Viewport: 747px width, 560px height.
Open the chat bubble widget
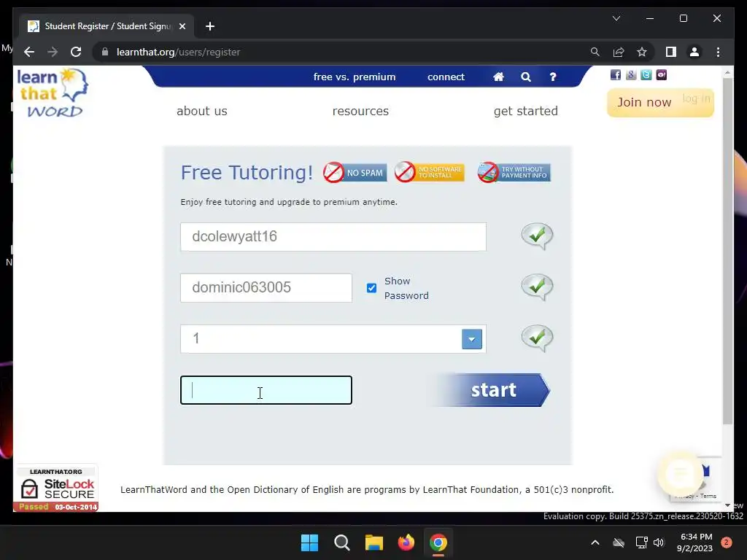coord(680,474)
